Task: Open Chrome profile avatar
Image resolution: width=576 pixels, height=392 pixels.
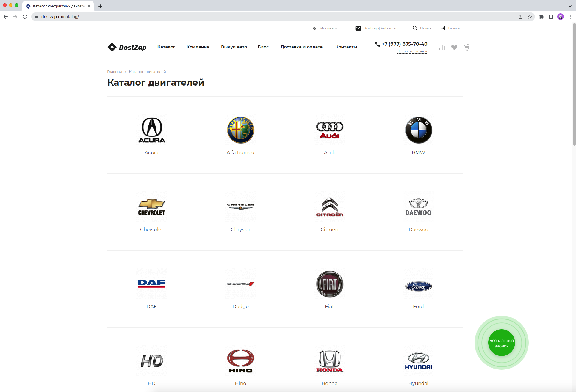Action: (x=561, y=17)
